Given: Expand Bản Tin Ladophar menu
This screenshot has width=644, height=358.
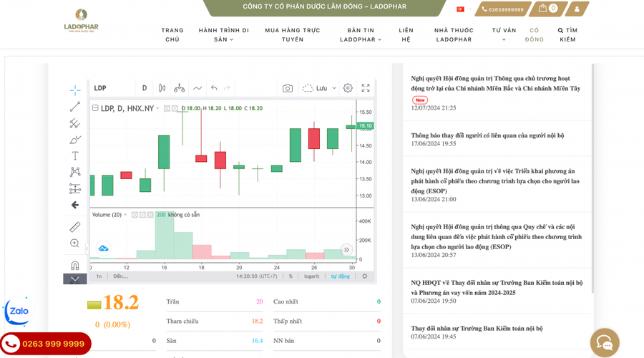Looking at the screenshot, I should (x=361, y=35).
